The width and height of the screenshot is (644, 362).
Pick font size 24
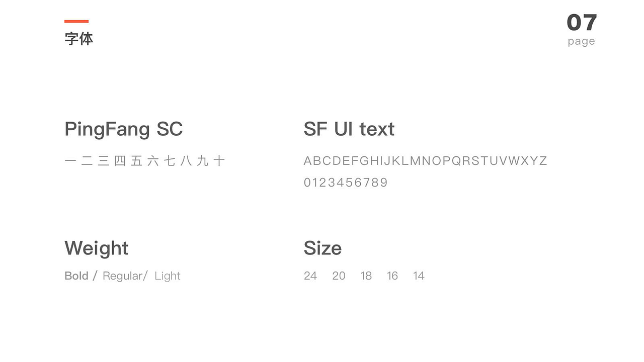(310, 276)
